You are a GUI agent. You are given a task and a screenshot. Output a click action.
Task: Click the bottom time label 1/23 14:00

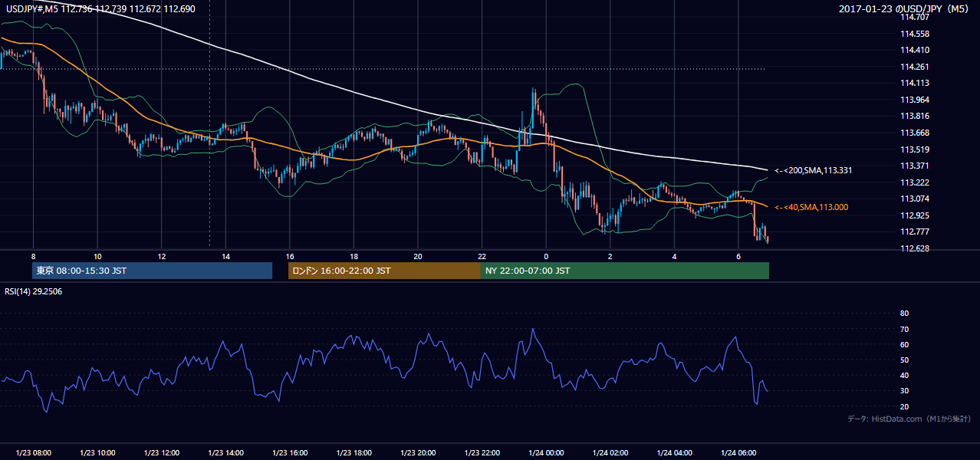point(225,453)
